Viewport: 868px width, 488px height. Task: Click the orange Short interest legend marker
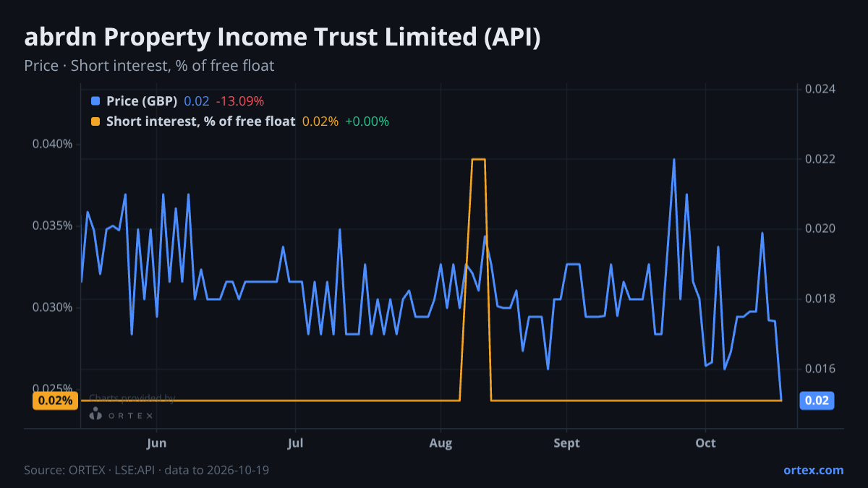point(95,121)
